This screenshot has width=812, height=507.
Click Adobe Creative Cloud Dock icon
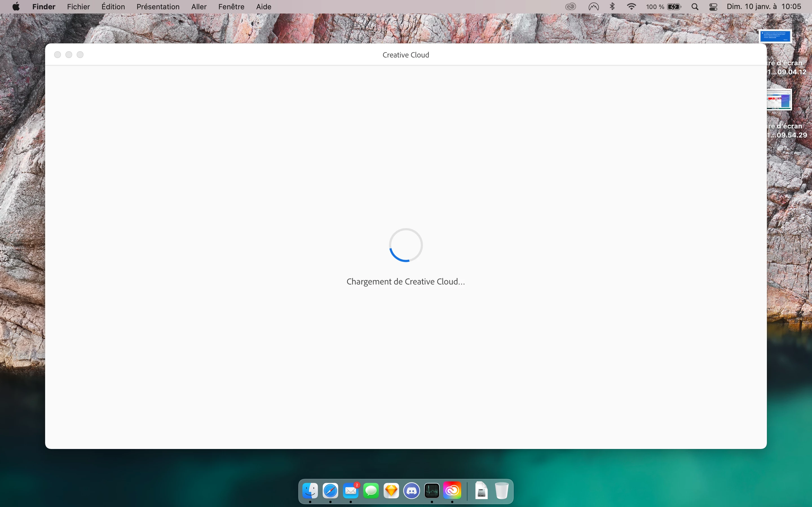coord(452,491)
